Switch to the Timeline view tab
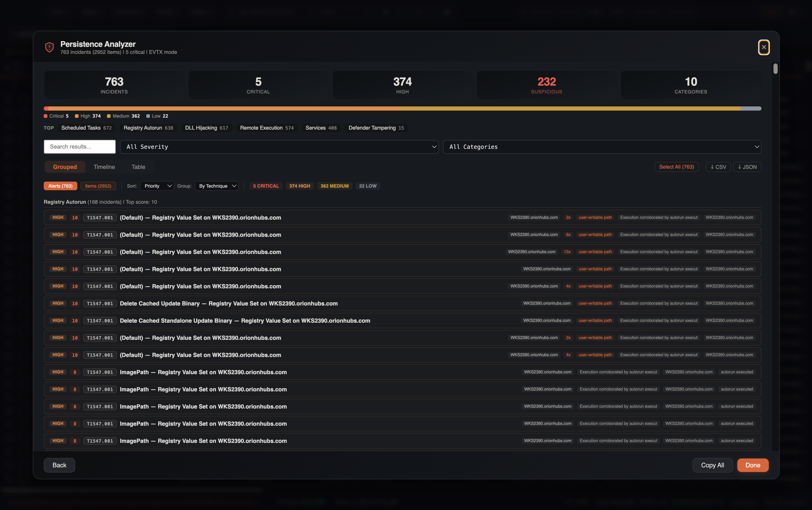The height and width of the screenshot is (510, 812). pos(104,167)
